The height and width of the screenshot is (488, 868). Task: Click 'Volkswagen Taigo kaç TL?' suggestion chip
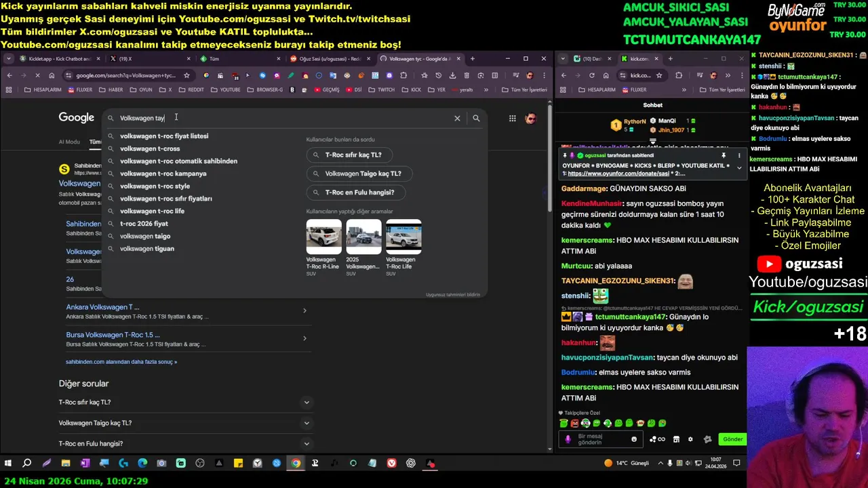coord(359,174)
